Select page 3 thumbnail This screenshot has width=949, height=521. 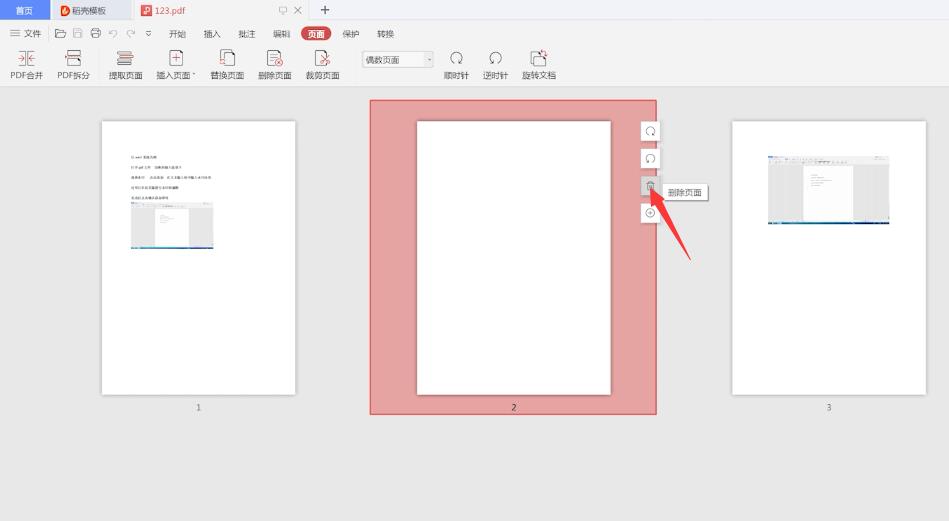pyautogui.click(x=829, y=258)
